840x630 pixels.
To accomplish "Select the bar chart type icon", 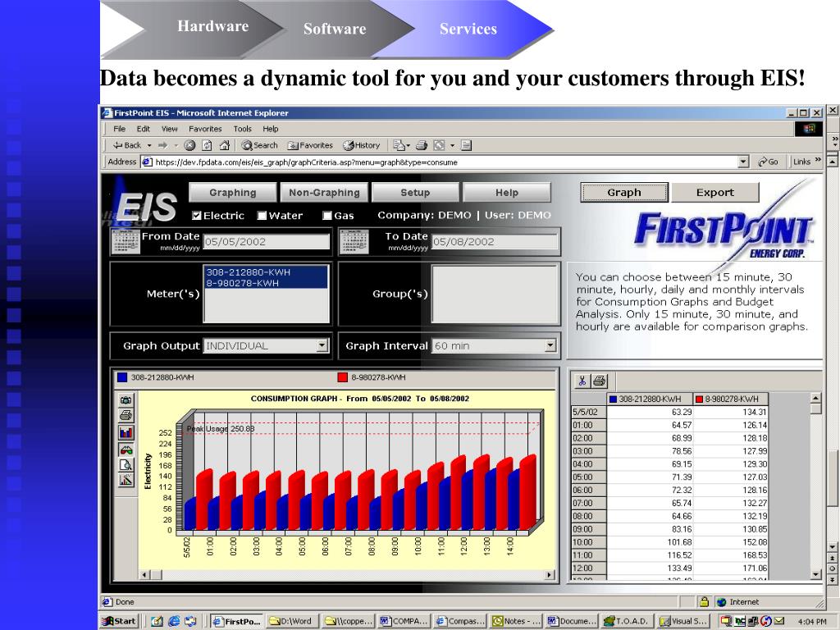I will 126,431.
